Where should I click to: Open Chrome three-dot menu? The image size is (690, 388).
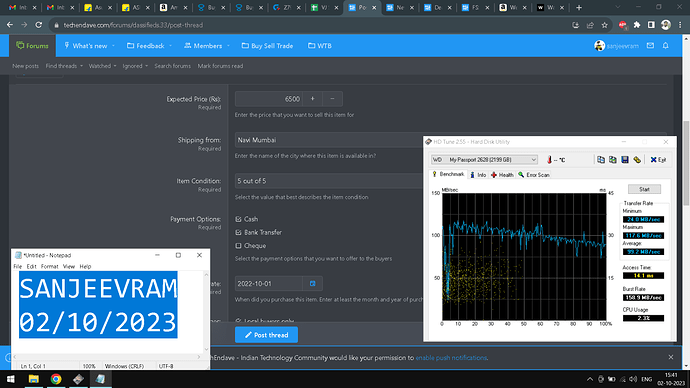pos(680,25)
